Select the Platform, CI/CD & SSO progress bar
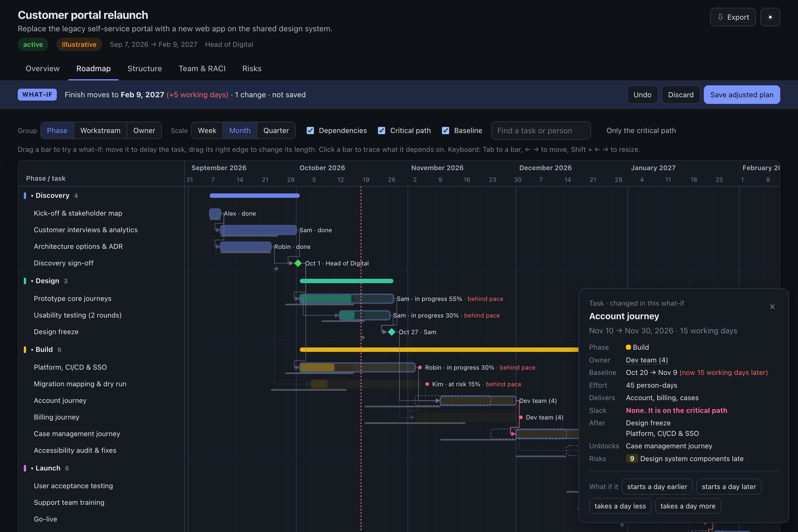The height and width of the screenshot is (532, 798). point(357,367)
